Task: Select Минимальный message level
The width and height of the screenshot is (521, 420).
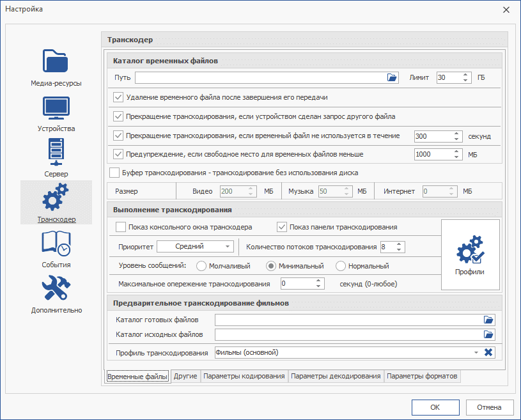Action: pos(271,266)
